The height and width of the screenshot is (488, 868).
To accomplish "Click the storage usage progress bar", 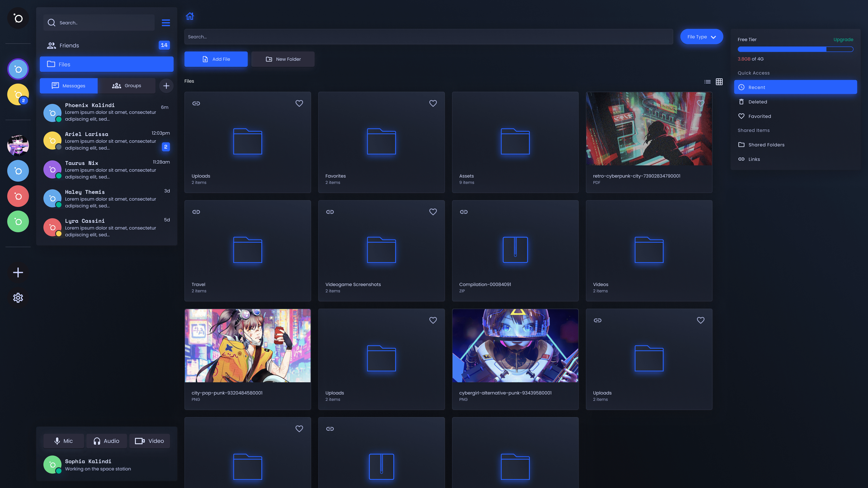I will click(795, 49).
